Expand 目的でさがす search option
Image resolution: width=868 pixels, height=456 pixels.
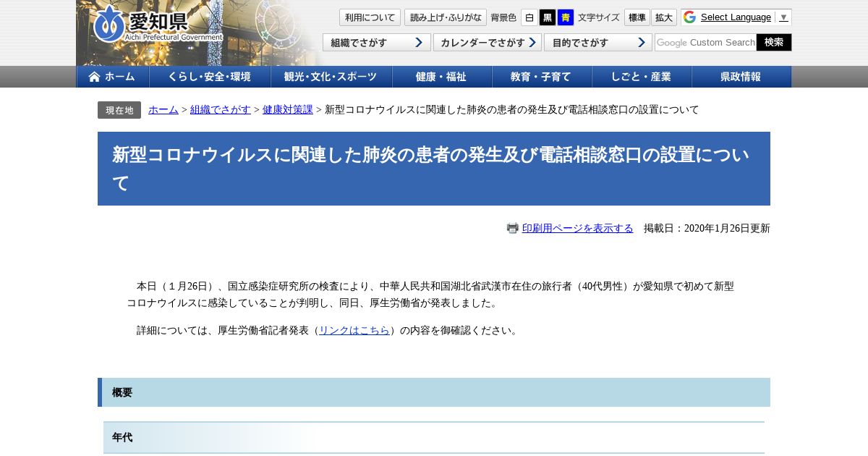click(x=598, y=43)
